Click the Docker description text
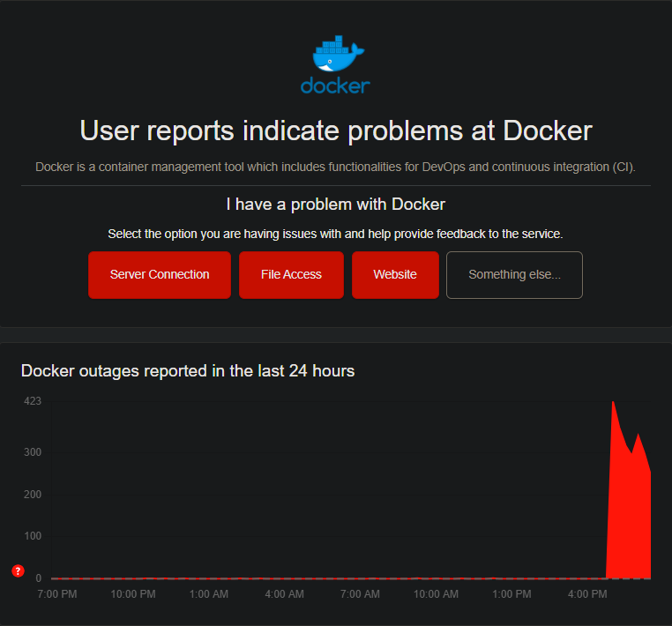Image resolution: width=672 pixels, height=626 pixels. 335,167
